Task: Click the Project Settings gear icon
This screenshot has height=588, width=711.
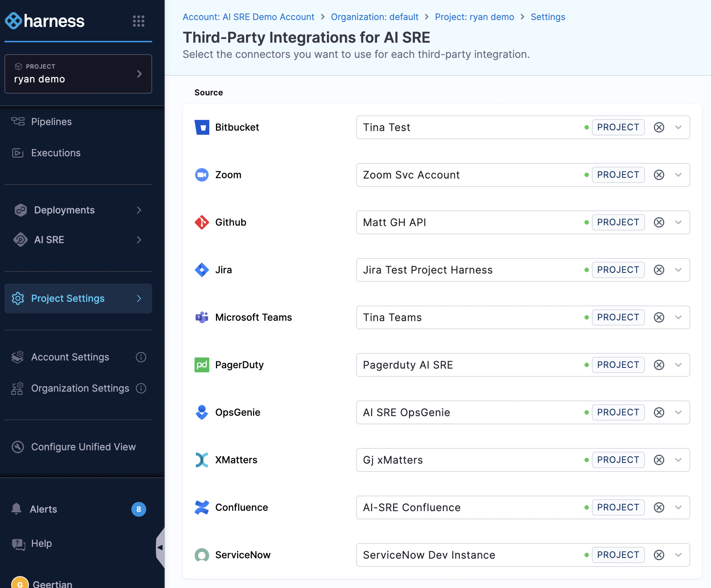Action: (18, 298)
